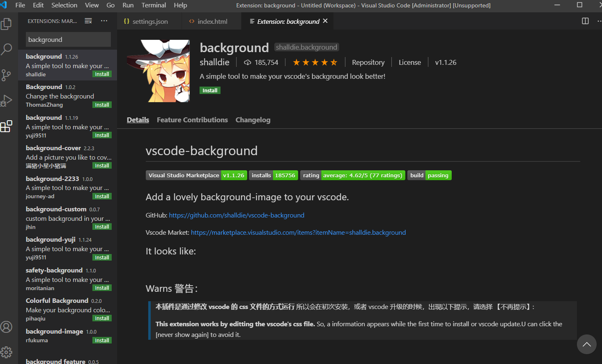Click the extensions search input field
Screen dimensions: 602x364
coord(68,39)
